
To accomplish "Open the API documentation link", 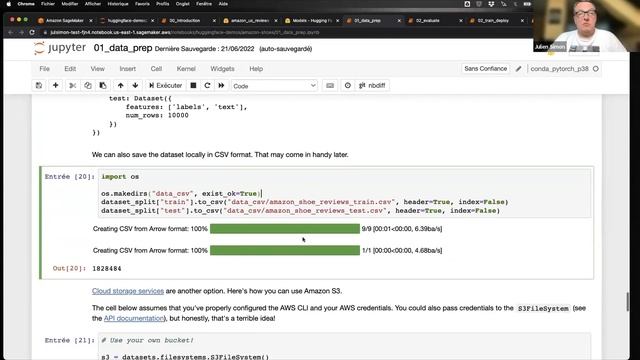I will click(x=133, y=318).
